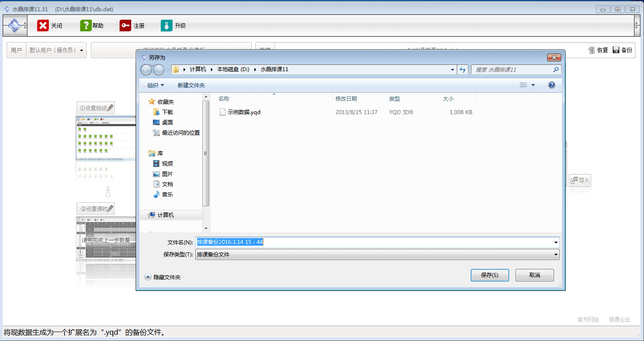Click the blue help icon in dialog

coord(552,85)
